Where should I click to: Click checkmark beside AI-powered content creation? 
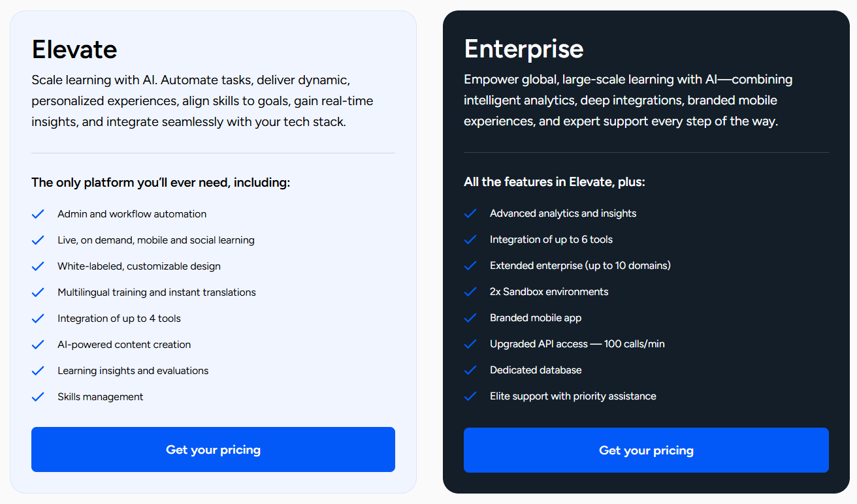38,345
